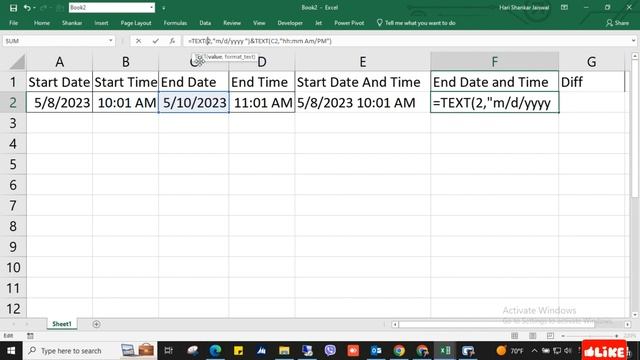Viewport: 640px width, 360px height.
Task: Click cell D2 with 11:01 AM
Action: pos(262,102)
